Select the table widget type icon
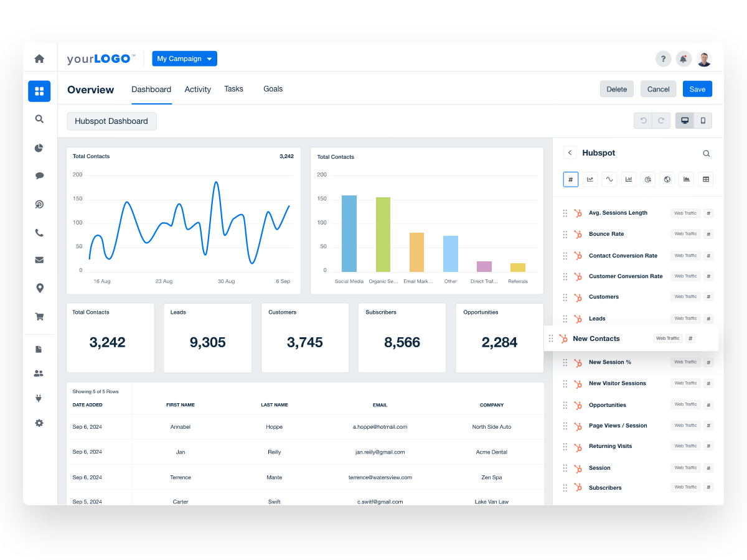Image resolution: width=747 pixels, height=560 pixels. 705,179
